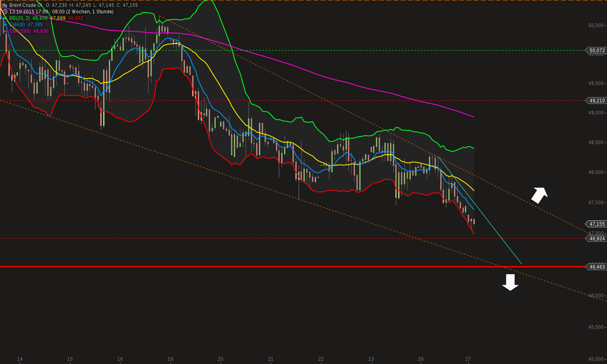The width and height of the screenshot is (607, 364).
Task: Click the EMA(9) value 47,385
Action: (x=35, y=25)
